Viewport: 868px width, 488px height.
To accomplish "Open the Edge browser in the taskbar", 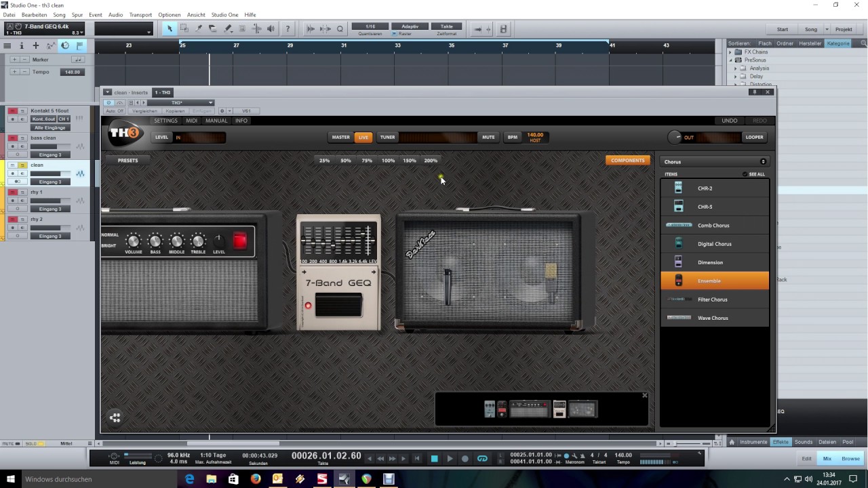I will (x=189, y=479).
